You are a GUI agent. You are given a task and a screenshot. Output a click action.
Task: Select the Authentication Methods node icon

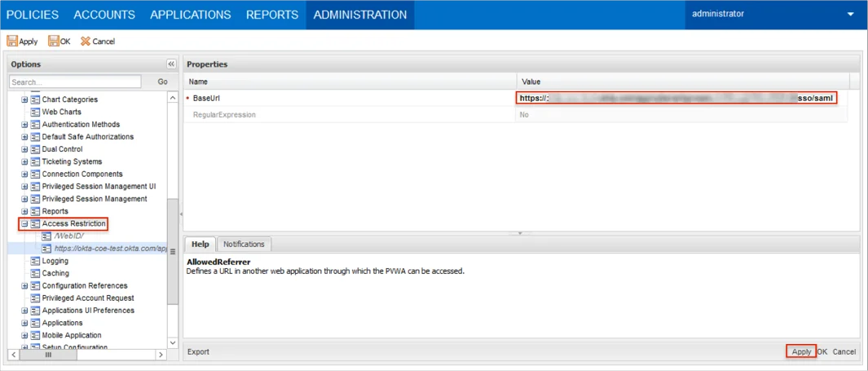pos(35,125)
